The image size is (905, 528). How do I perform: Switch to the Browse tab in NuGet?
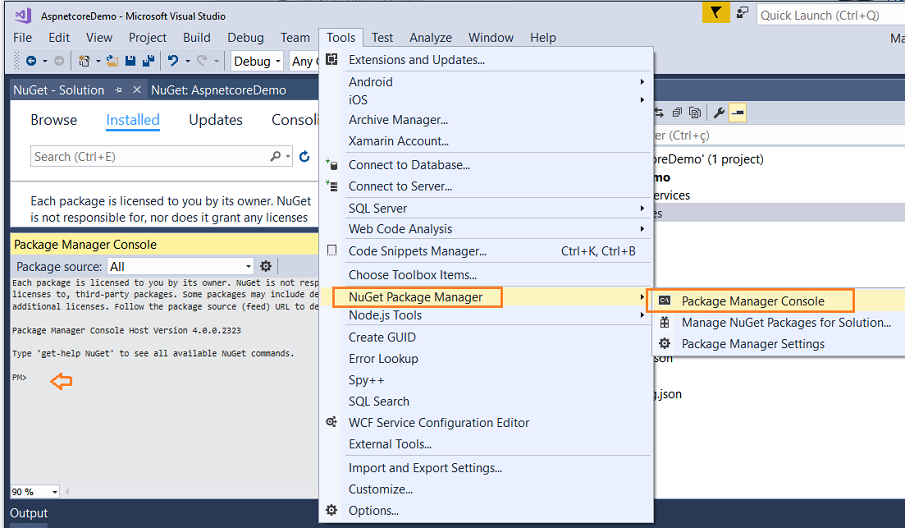(x=54, y=120)
